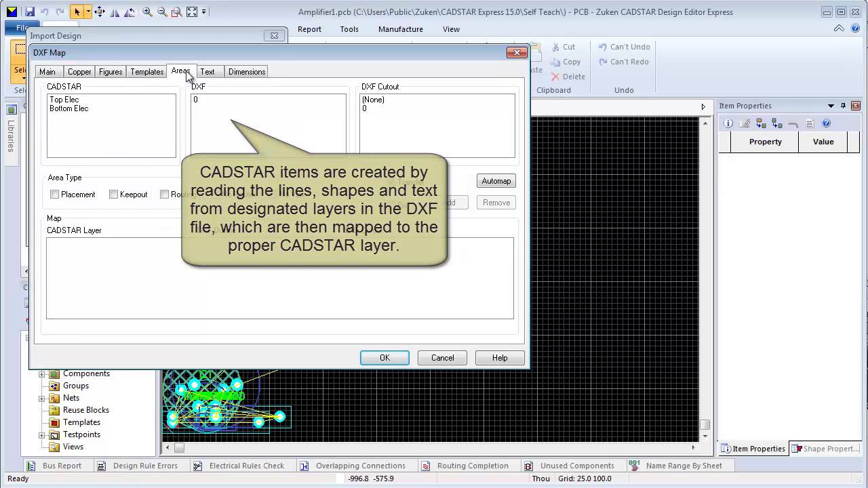868x488 pixels.
Task: Click the Copy icon in Clipboard group
Action: (x=555, y=62)
